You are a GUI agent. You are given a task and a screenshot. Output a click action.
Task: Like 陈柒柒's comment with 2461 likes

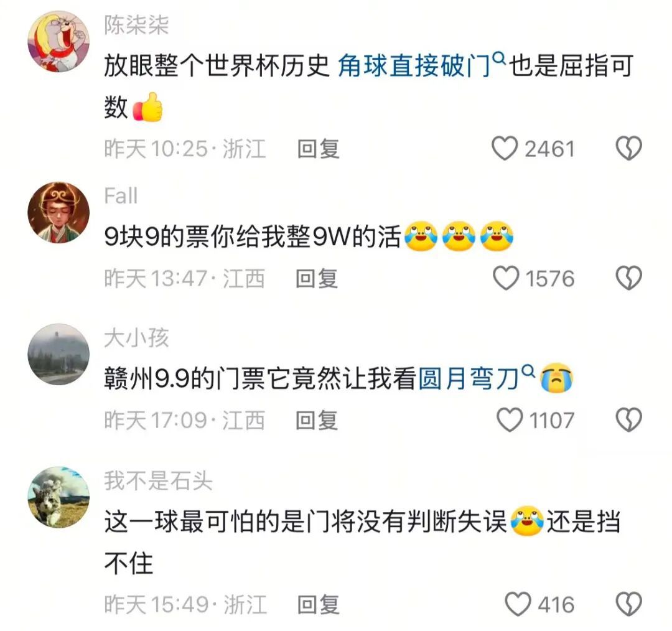tap(504, 148)
